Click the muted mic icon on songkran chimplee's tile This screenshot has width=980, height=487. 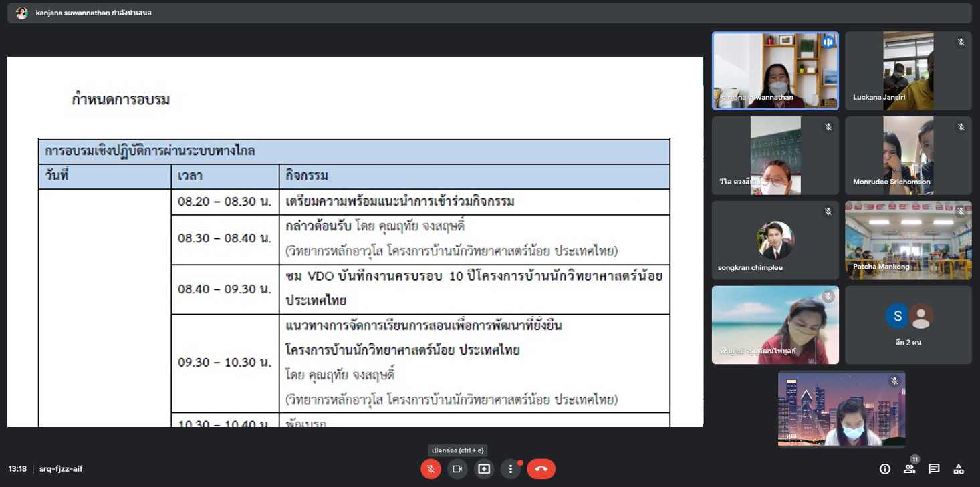tap(828, 212)
